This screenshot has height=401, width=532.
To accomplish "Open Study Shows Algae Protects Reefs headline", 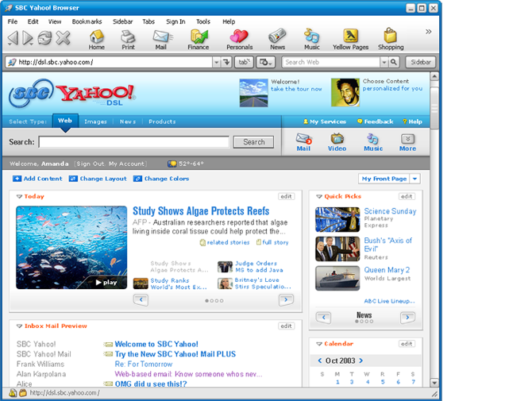I will (201, 211).
